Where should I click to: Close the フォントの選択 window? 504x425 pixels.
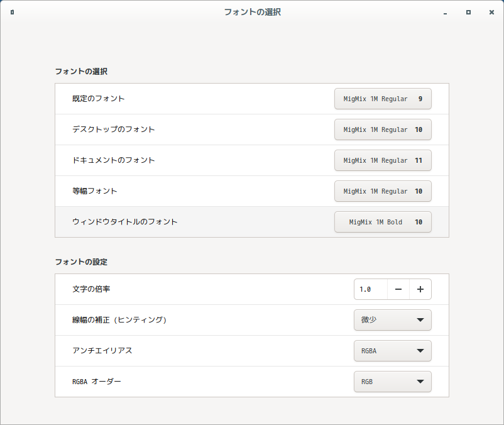point(491,12)
